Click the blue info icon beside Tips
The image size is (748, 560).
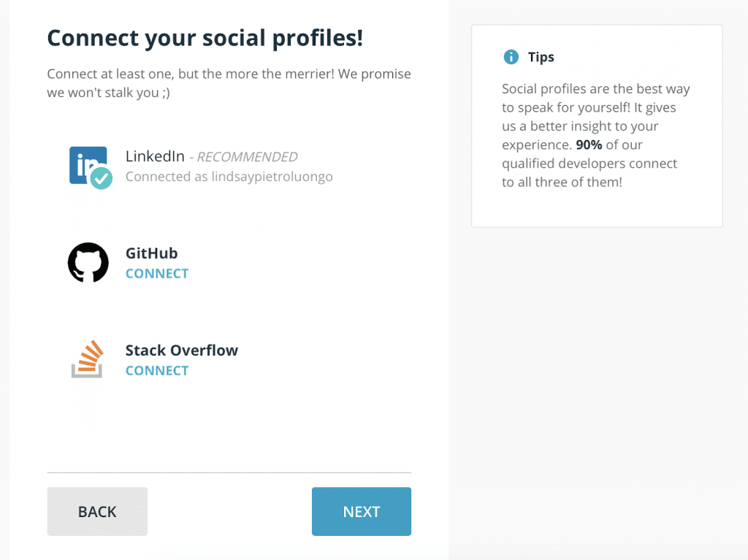click(511, 57)
